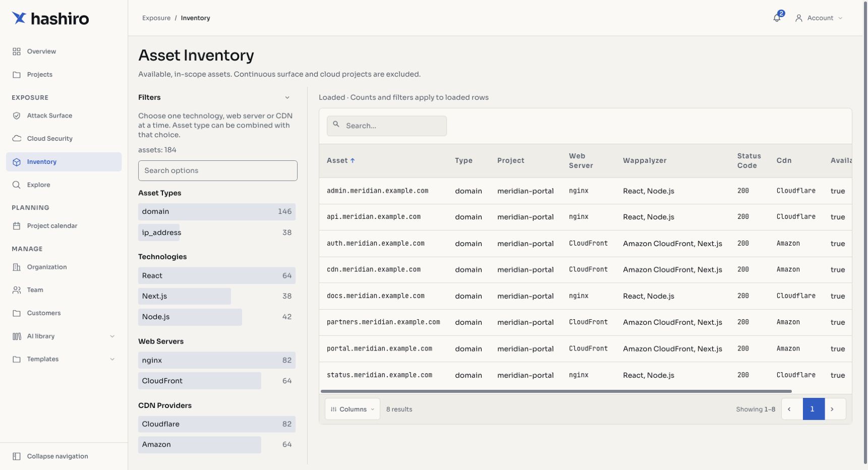Select page 1 in pagination

pyautogui.click(x=813, y=409)
